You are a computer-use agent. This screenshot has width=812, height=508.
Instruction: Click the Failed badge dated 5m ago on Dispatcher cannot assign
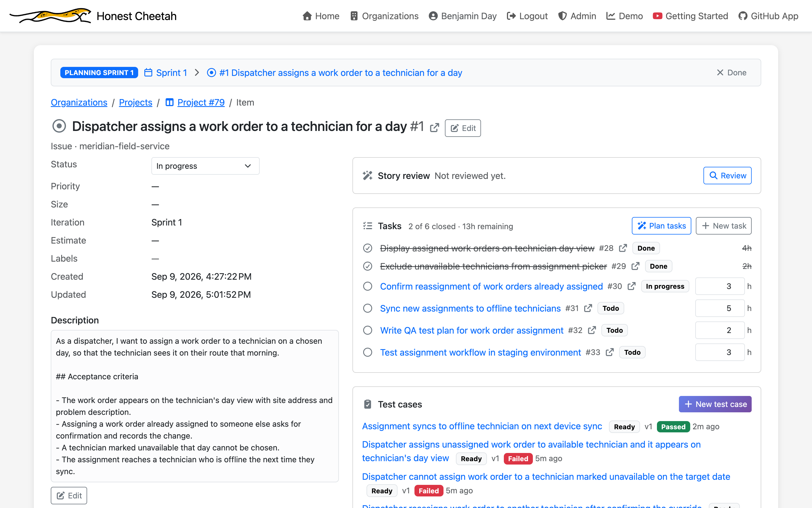coord(429,491)
